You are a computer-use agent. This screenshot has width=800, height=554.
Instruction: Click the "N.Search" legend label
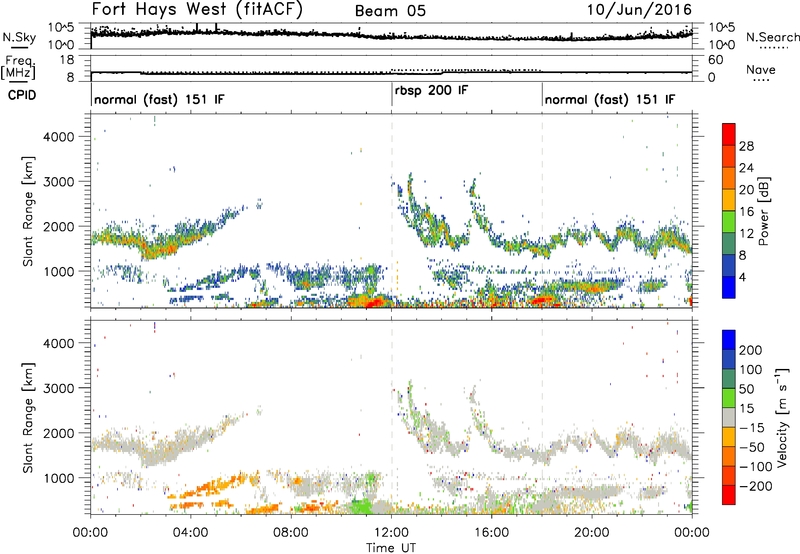click(x=773, y=37)
